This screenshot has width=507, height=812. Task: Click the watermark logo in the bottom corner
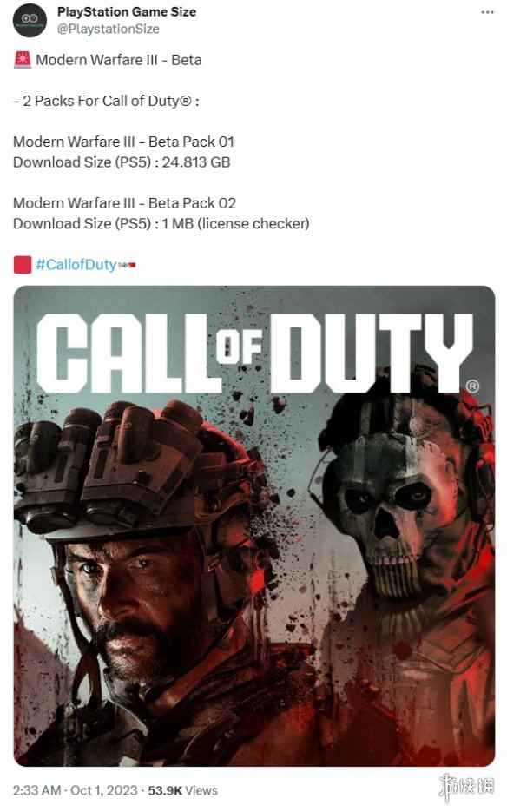click(466, 788)
